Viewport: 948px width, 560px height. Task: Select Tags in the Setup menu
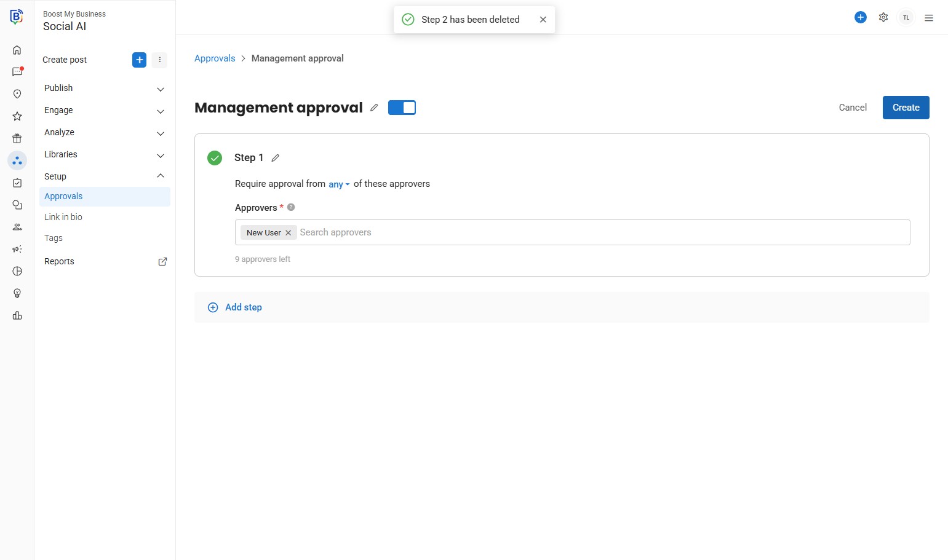[54, 238]
